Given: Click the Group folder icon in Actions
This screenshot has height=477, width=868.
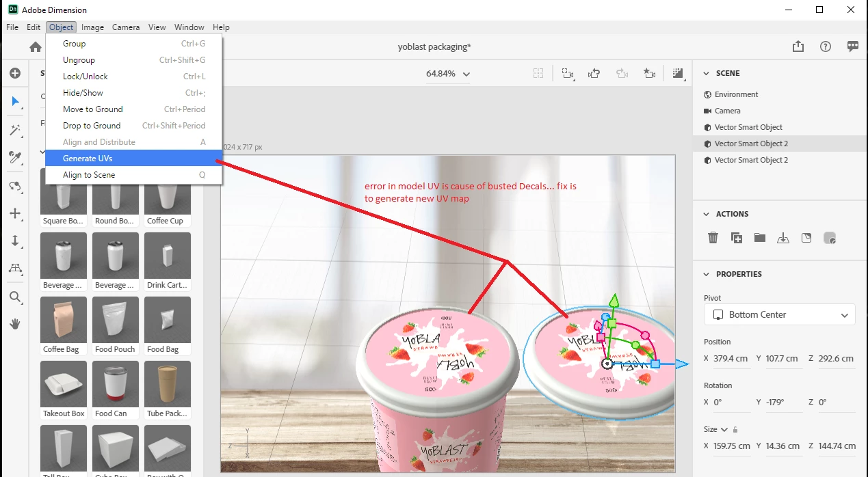Looking at the screenshot, I should (760, 238).
